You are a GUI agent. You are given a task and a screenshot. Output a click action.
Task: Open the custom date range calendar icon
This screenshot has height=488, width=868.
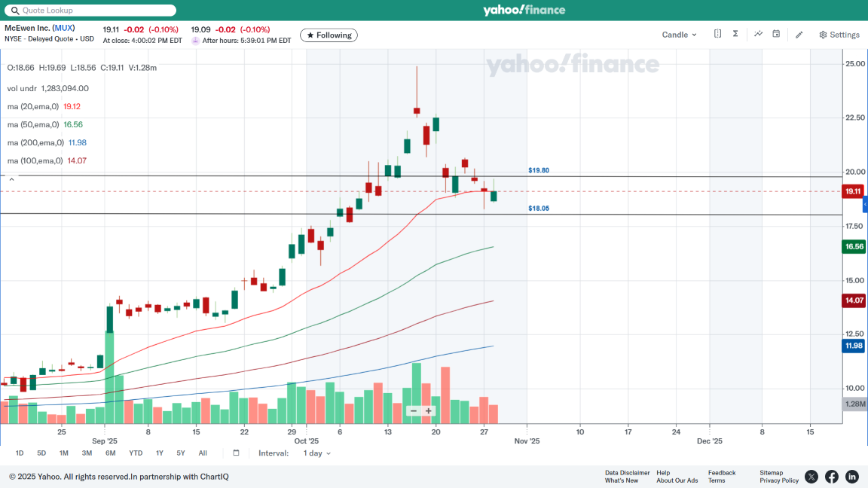237,453
